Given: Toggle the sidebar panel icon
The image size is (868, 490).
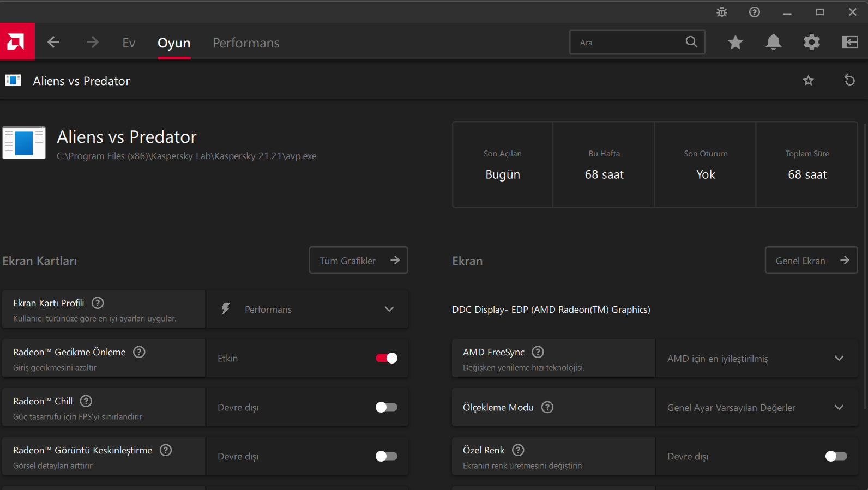Looking at the screenshot, I should click(849, 42).
